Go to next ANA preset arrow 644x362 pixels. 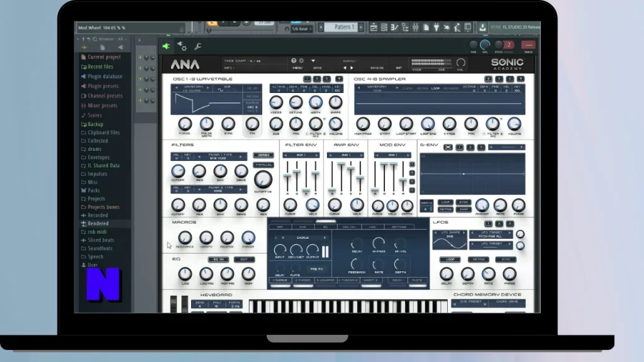point(352,68)
